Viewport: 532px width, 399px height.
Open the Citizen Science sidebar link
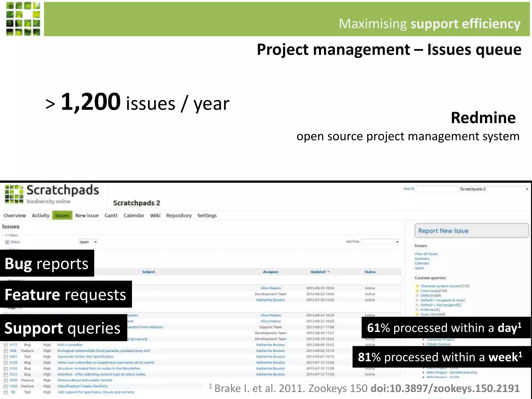coord(438,344)
